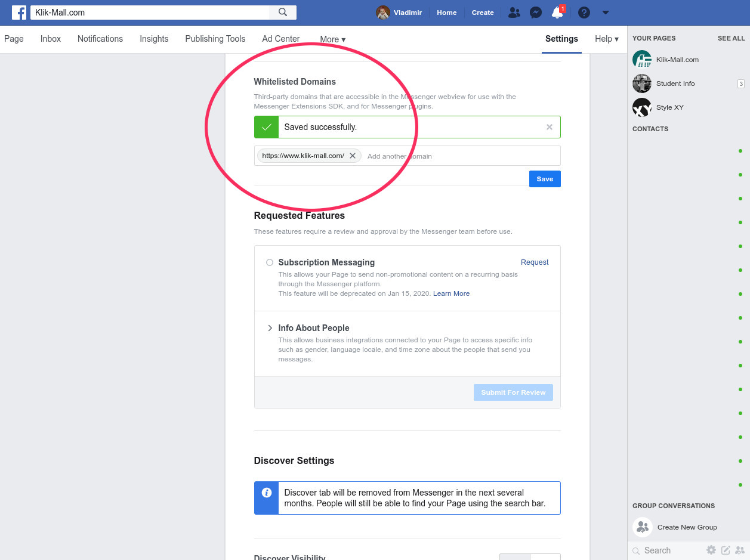The image size is (750, 560).
Task: Click the info icon on the Discover banner
Action: (266, 492)
